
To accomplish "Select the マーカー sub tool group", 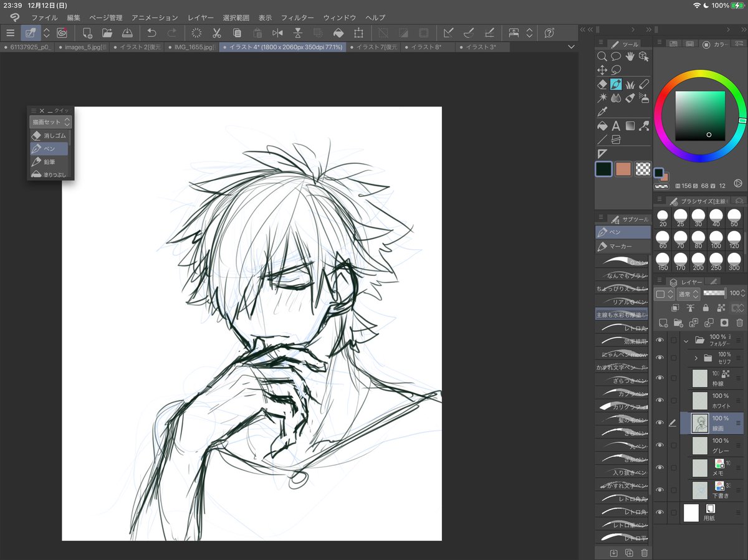I will coord(622,247).
